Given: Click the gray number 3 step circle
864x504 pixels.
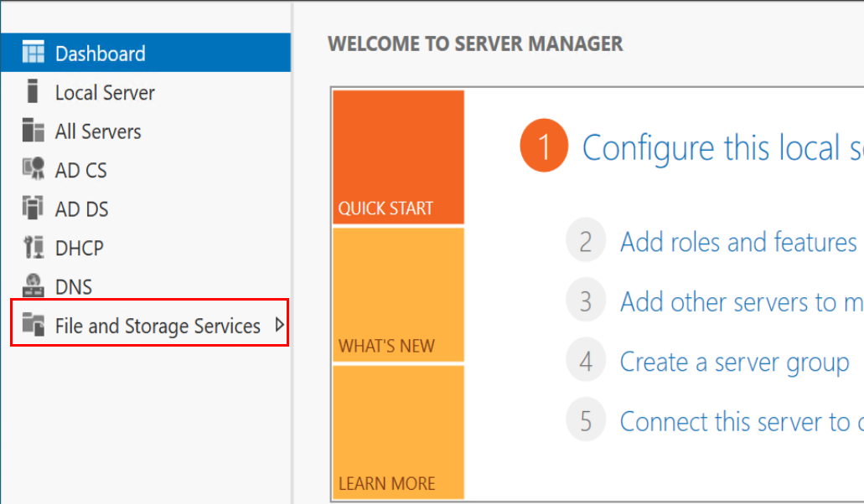Looking at the screenshot, I should tap(586, 301).
